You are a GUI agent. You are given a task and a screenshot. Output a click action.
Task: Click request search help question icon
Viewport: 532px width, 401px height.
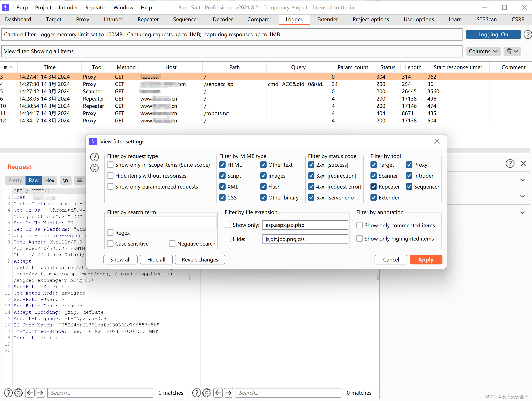[x=8, y=393]
